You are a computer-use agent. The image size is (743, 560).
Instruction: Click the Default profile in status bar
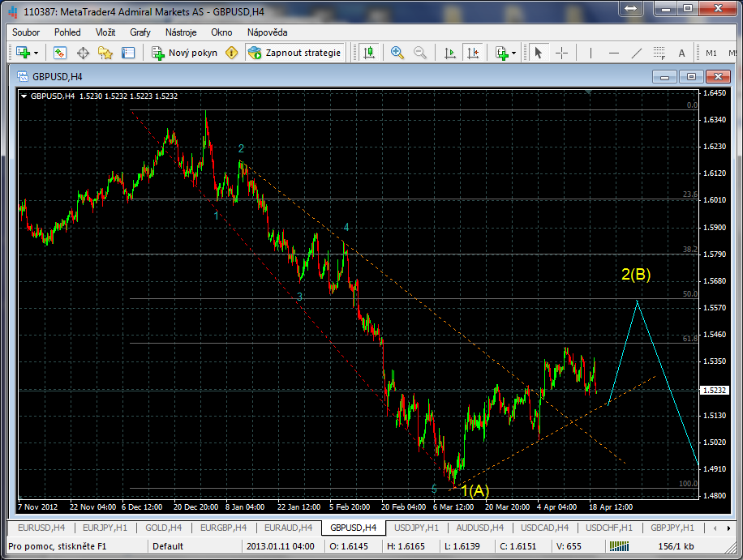(x=168, y=546)
